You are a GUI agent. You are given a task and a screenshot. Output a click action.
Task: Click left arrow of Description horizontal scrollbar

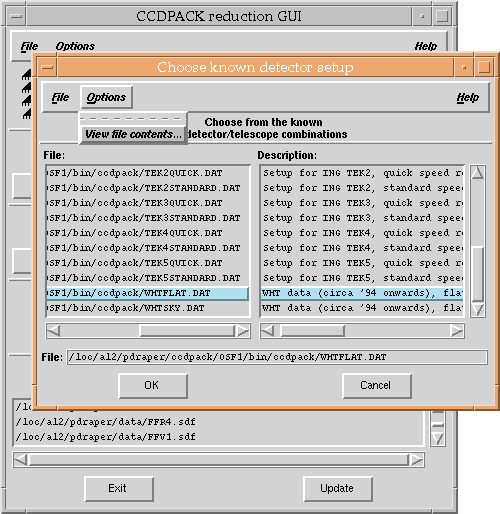click(268, 331)
